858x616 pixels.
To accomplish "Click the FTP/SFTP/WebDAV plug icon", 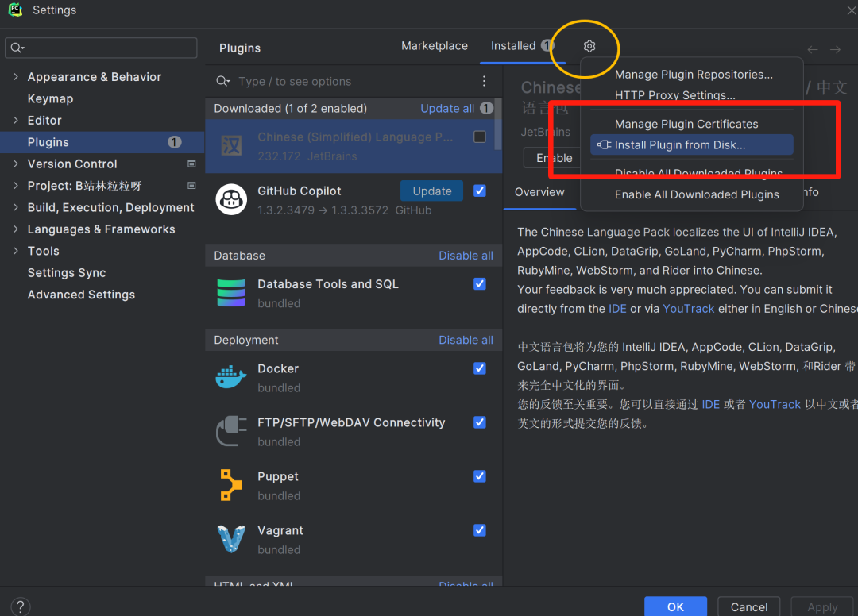I will coord(231,431).
